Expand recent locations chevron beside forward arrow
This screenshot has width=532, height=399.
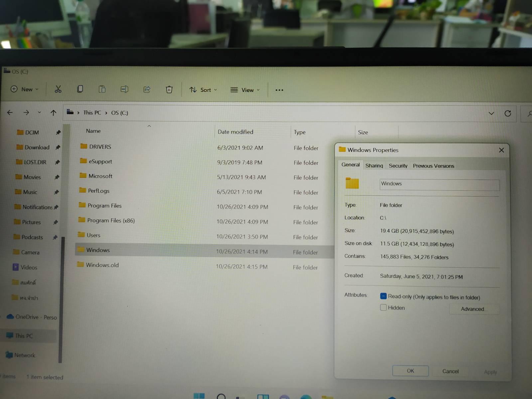click(39, 112)
